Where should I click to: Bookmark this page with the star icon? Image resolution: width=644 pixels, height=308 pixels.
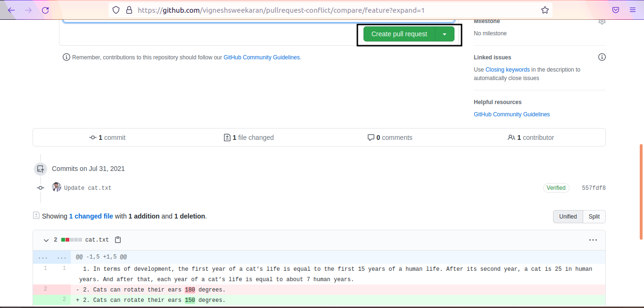click(545, 9)
